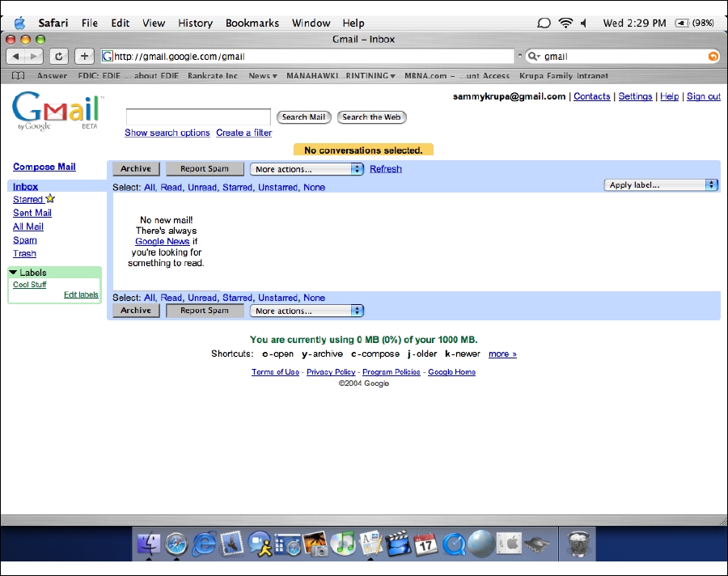Show all bookmarks book icon
The image size is (728, 576).
coord(18,76)
